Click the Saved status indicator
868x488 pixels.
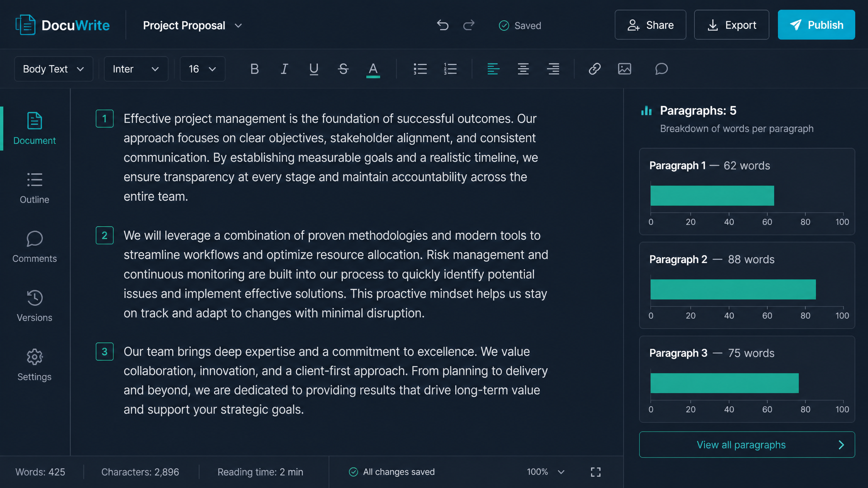(520, 25)
